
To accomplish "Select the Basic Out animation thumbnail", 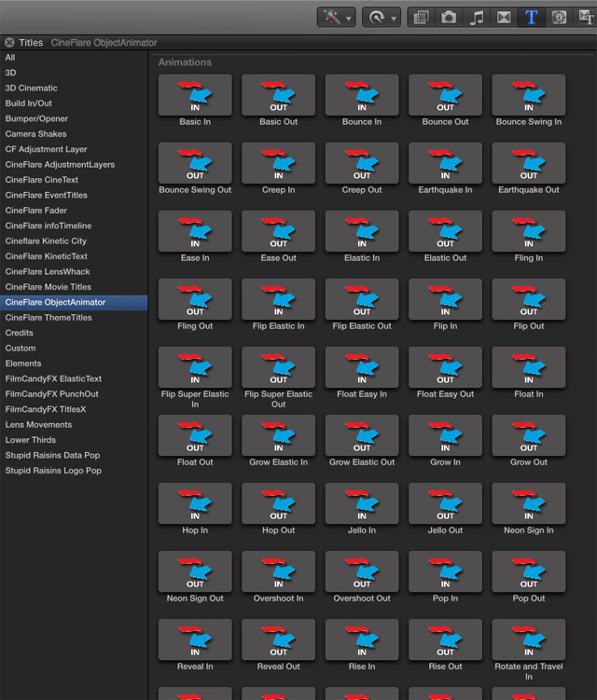I will click(278, 95).
